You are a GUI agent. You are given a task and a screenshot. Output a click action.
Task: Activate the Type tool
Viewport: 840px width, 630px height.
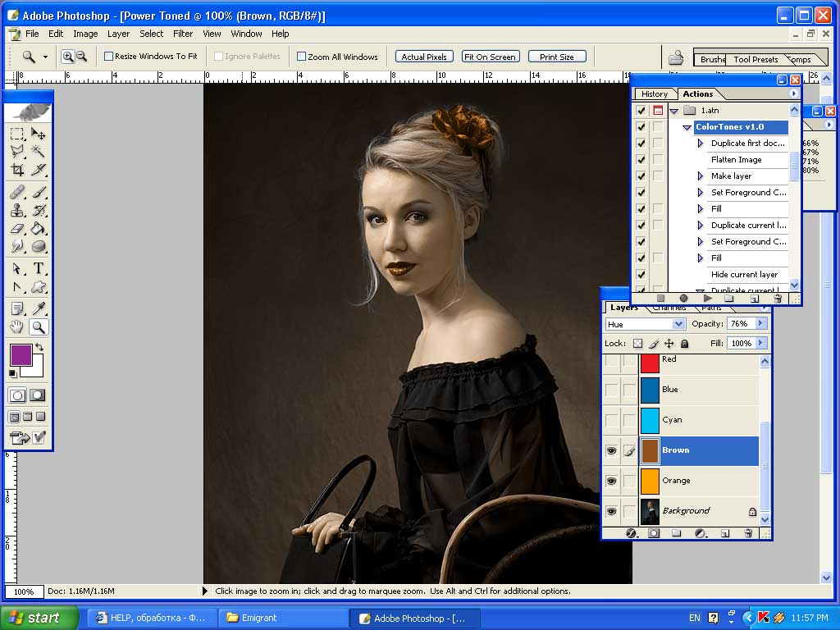click(x=38, y=268)
